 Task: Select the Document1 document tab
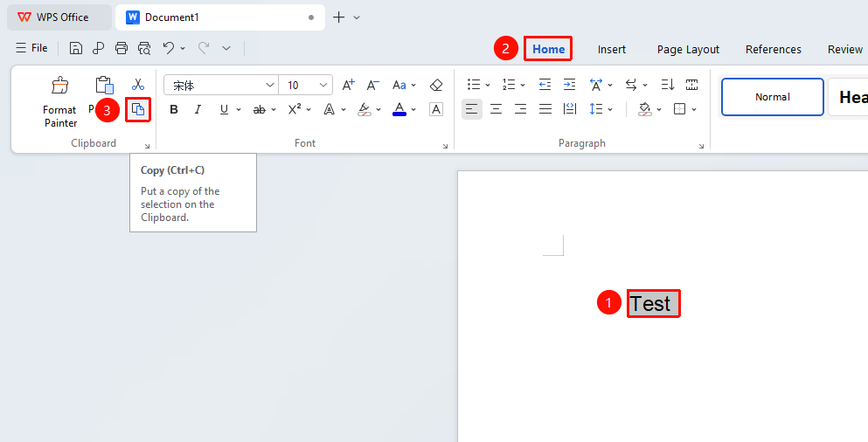[x=219, y=17]
